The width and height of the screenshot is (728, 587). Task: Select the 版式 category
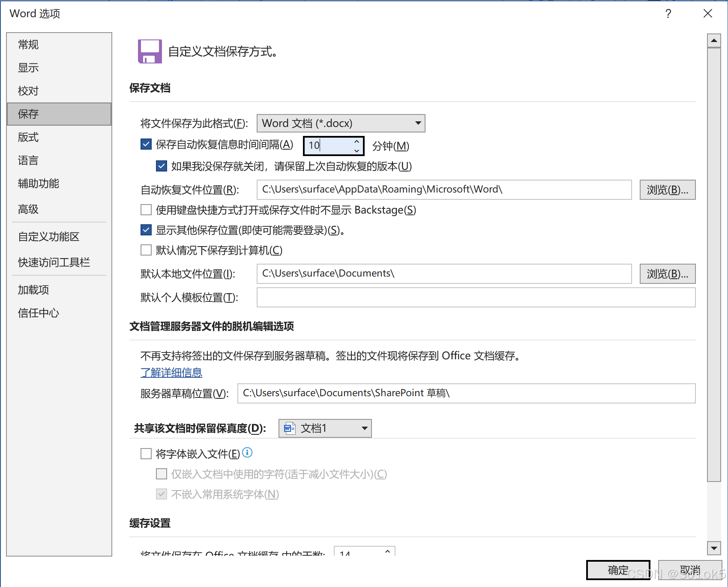pos(59,137)
